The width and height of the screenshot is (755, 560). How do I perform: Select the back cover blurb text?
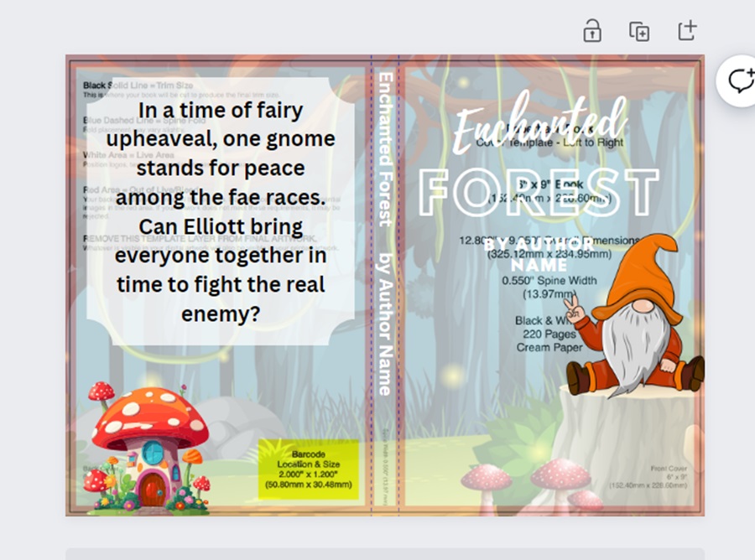pos(221,212)
